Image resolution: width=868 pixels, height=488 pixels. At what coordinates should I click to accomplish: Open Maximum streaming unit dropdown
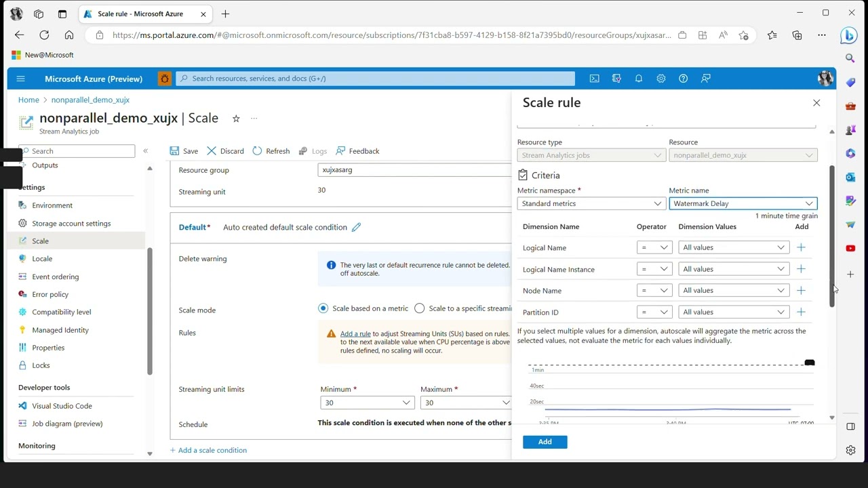[x=466, y=403]
